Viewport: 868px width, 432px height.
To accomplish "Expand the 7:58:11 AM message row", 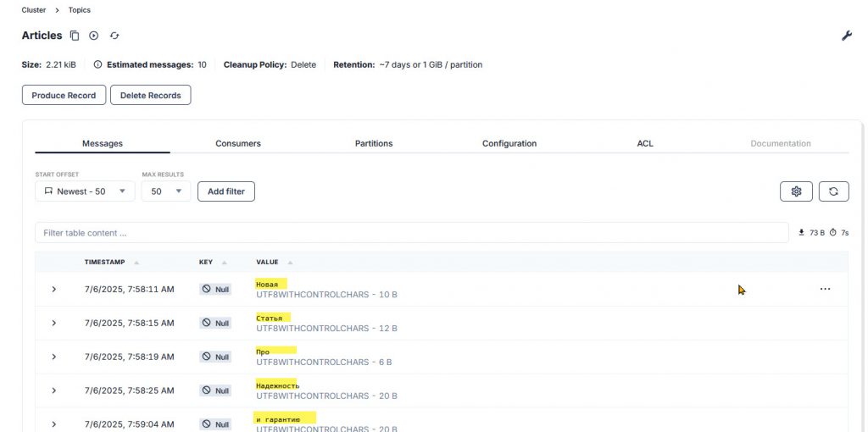I will [x=54, y=289].
